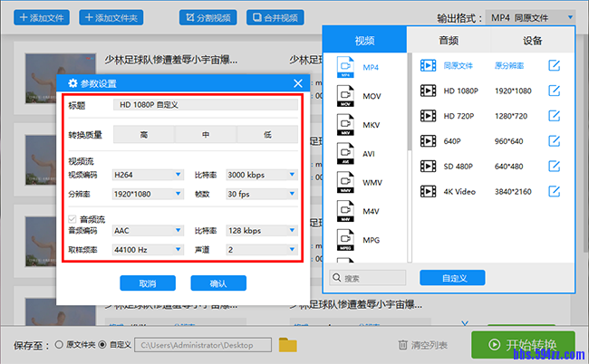
Task: Close the 参数设置 dialog
Action: pos(294,83)
